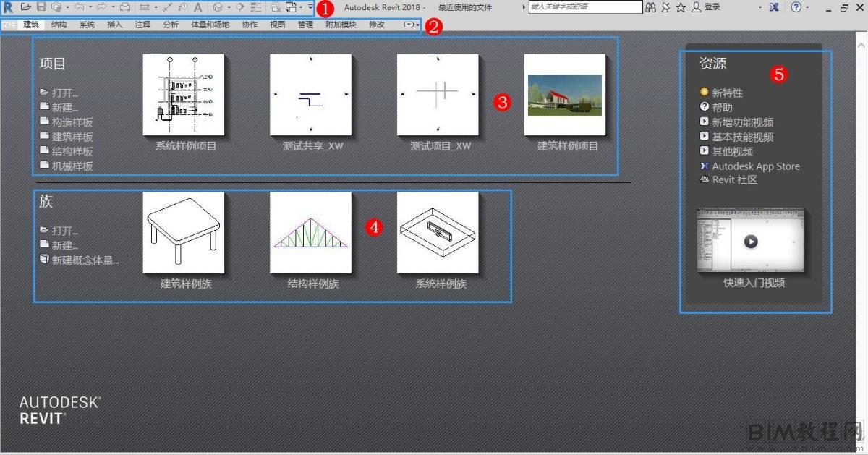Click the Autodesk App Store X icon in title bar
The height and width of the screenshot is (455, 868).
(774, 7)
